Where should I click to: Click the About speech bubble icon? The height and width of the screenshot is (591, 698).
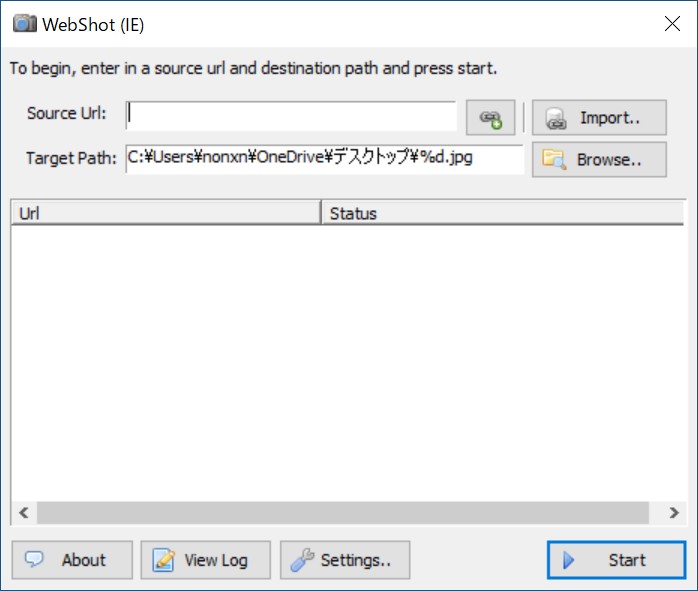tap(35, 560)
